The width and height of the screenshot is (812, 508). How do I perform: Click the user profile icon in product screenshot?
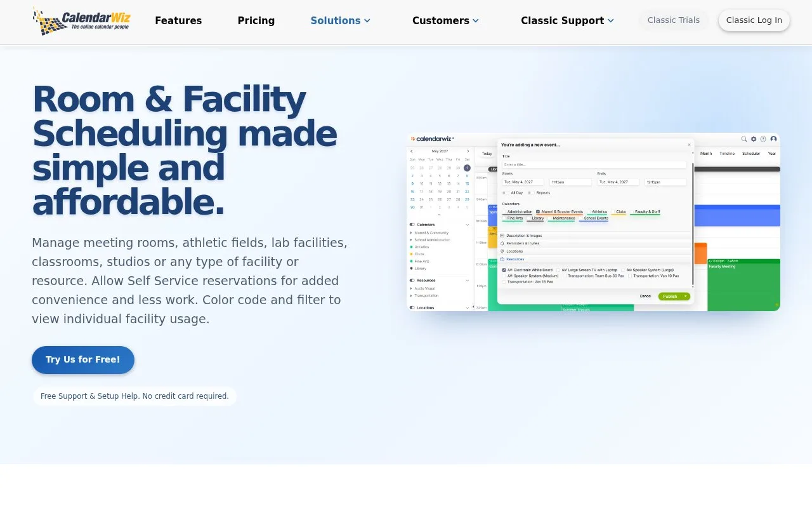[773, 139]
